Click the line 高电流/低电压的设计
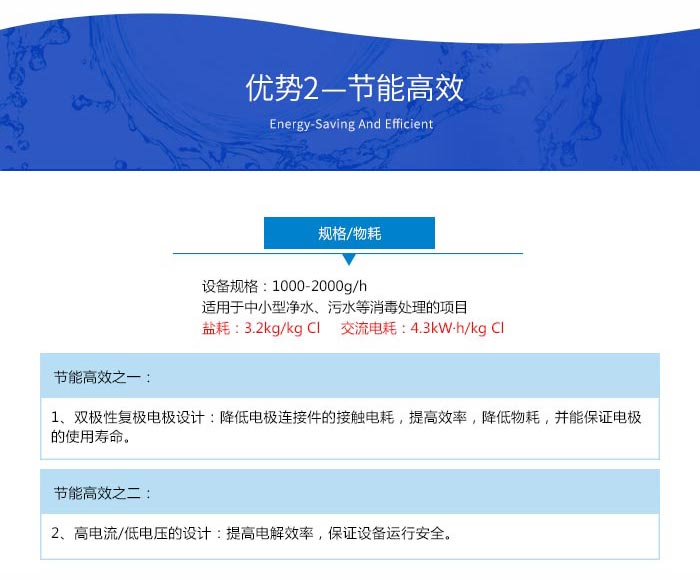The image size is (700, 580). (x=252, y=533)
